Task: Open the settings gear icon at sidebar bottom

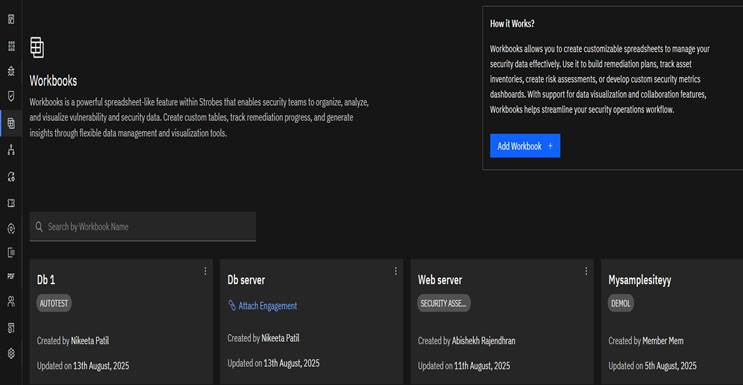Action: tap(11, 353)
